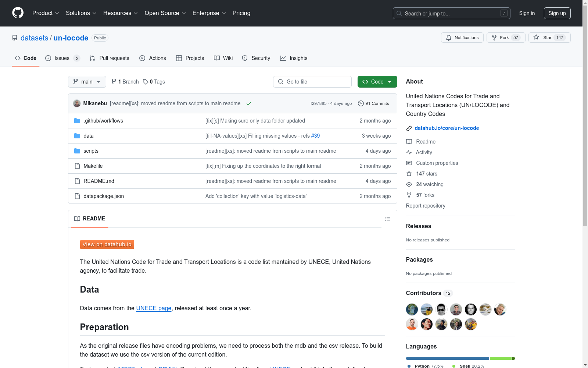Switch to the Security tab
This screenshot has height=368, width=588.
pyautogui.click(x=256, y=58)
